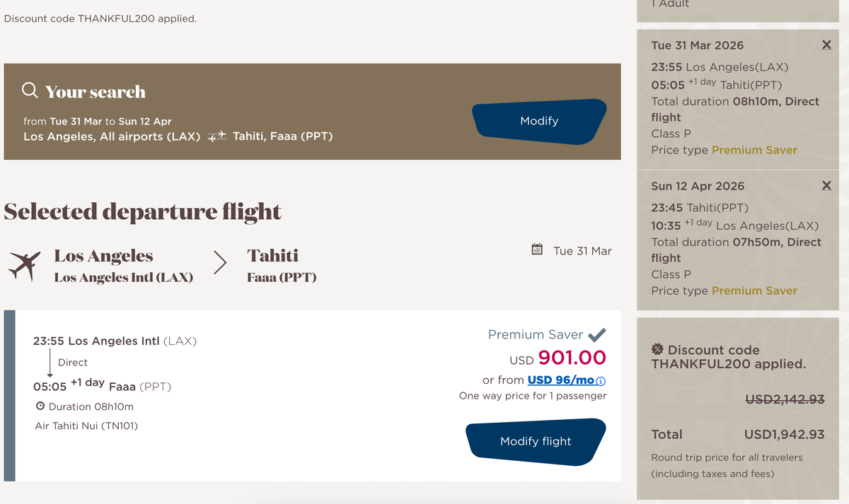Click the chevron between Los Angeles and Tahiti
This screenshot has height=504, width=849.
pos(220,263)
